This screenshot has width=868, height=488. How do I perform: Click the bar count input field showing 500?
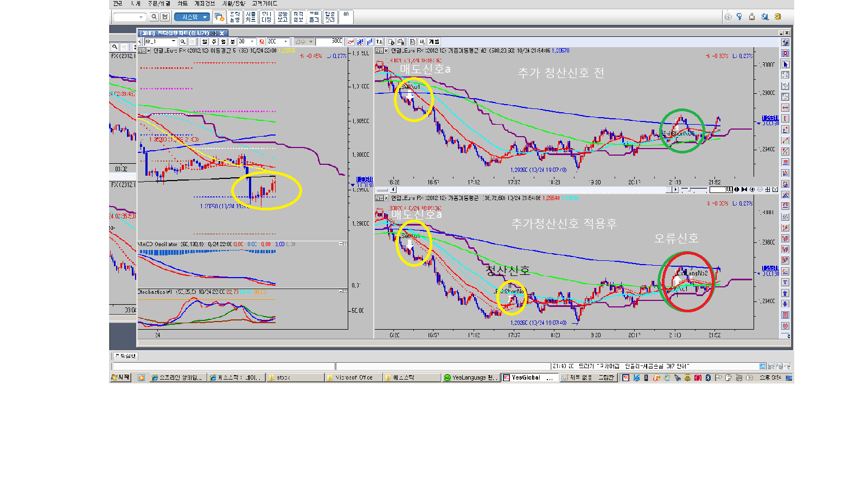point(330,42)
